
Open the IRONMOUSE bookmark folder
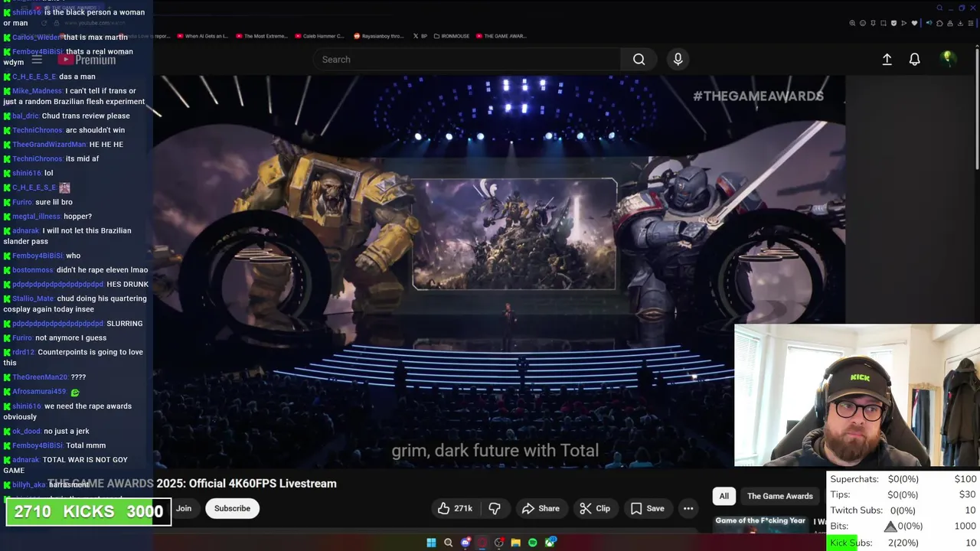[x=450, y=36]
